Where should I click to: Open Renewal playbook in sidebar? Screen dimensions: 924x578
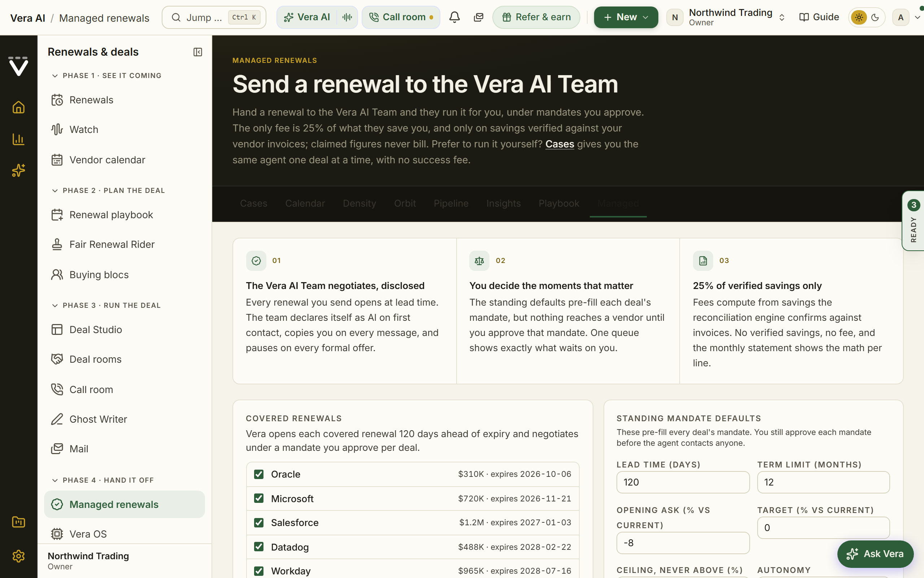click(125, 215)
